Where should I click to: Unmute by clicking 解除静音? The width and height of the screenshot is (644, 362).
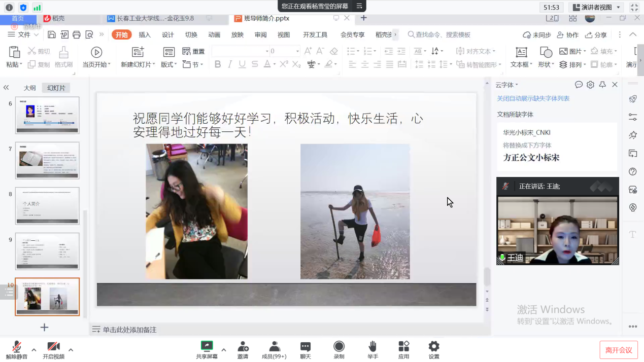(15, 349)
